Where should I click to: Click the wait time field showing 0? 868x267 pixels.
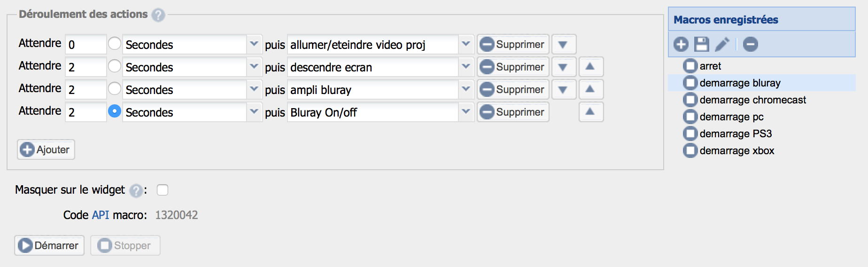[x=85, y=44]
